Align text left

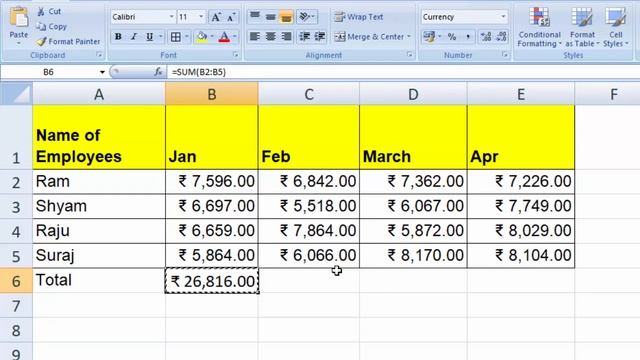255,37
